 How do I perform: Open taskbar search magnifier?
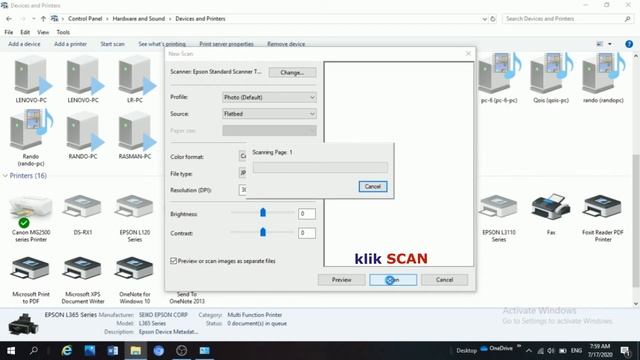[x=34, y=351]
